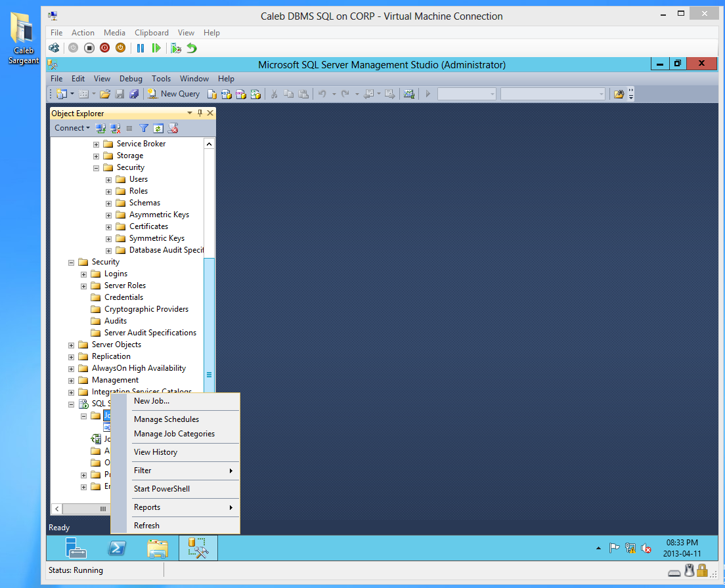Expand the Service Broker node
Viewport: 725px width, 588px height.
[96, 144]
